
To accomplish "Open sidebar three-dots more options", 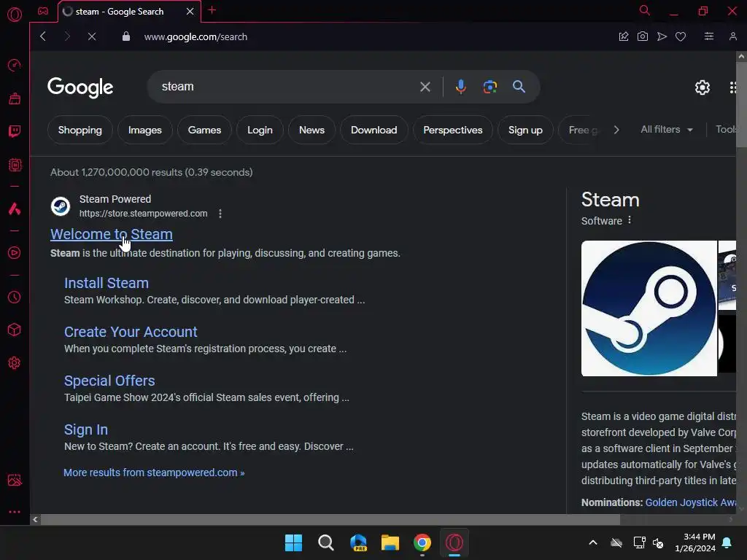I will [x=15, y=512].
